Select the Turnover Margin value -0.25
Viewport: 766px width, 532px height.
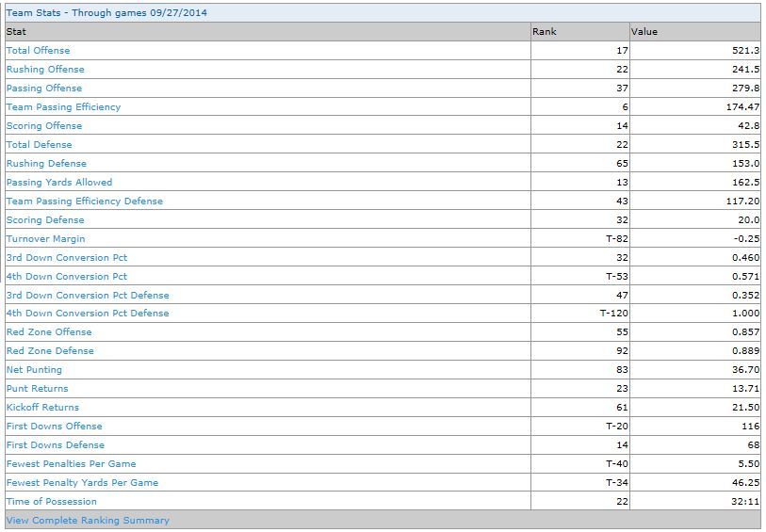point(746,238)
